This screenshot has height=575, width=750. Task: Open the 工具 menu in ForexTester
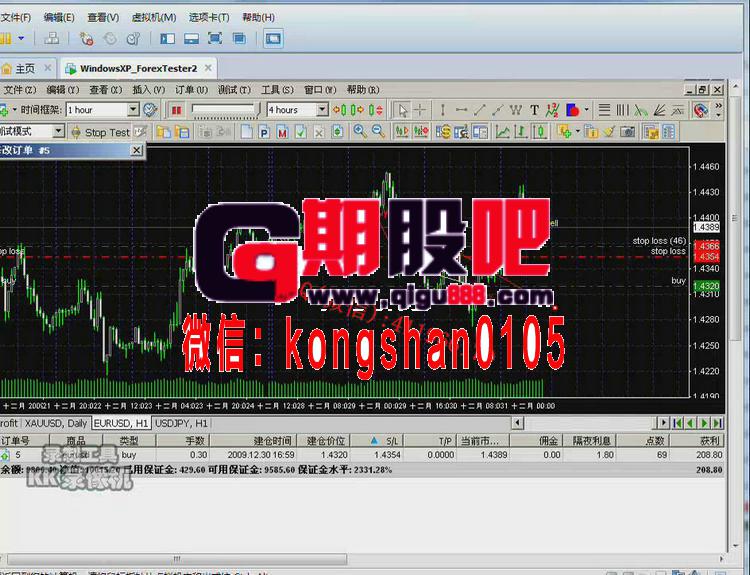[x=277, y=90]
